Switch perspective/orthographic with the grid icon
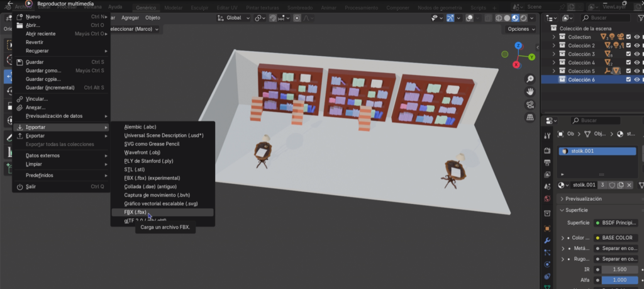This screenshot has height=289, width=644. [x=530, y=118]
